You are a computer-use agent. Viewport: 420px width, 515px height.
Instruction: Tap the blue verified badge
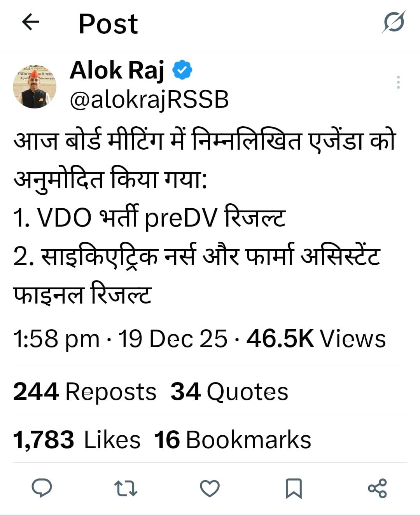[182, 70]
